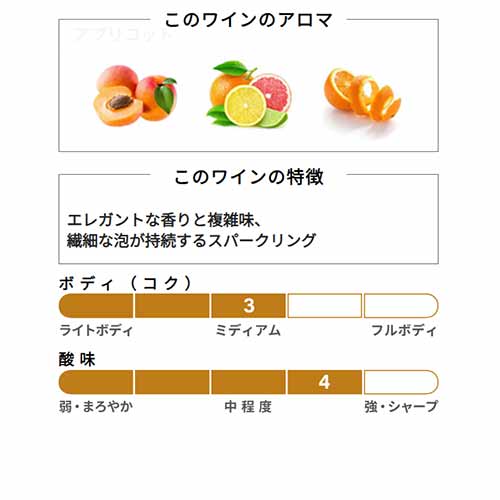Click the empty fifth acidity segment
Image resolution: width=500 pixels, height=500 pixels.
401,382
